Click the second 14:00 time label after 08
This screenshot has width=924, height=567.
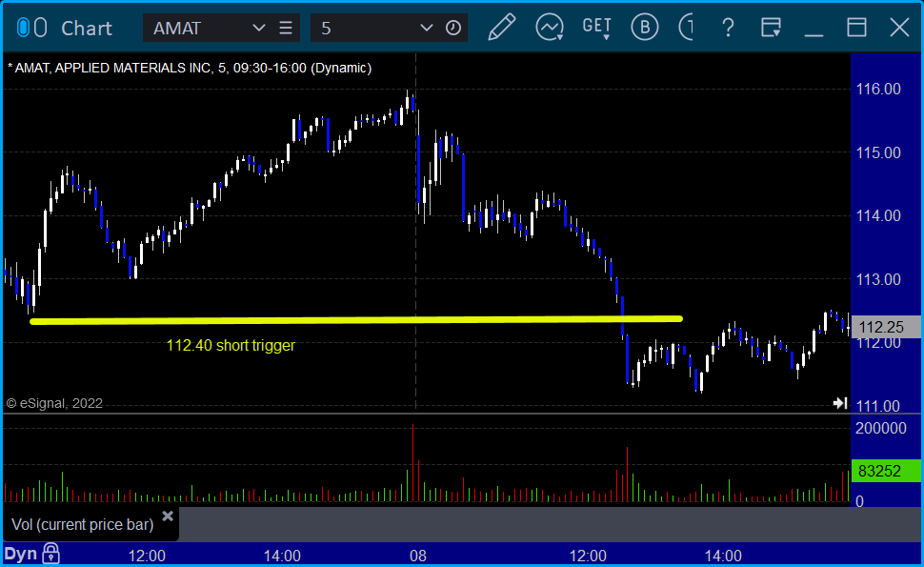[723, 556]
